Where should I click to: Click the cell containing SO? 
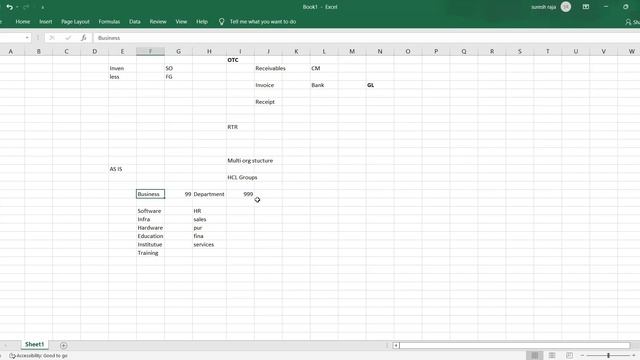tap(178, 68)
